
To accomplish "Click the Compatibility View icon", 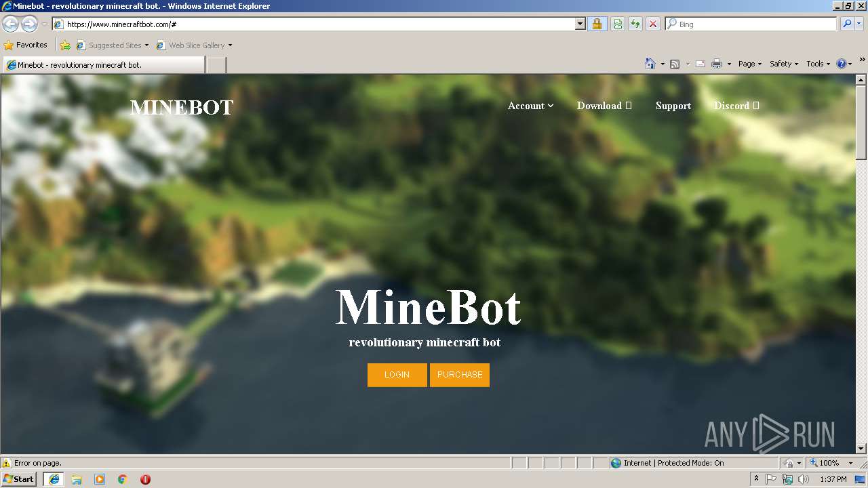I will click(618, 24).
